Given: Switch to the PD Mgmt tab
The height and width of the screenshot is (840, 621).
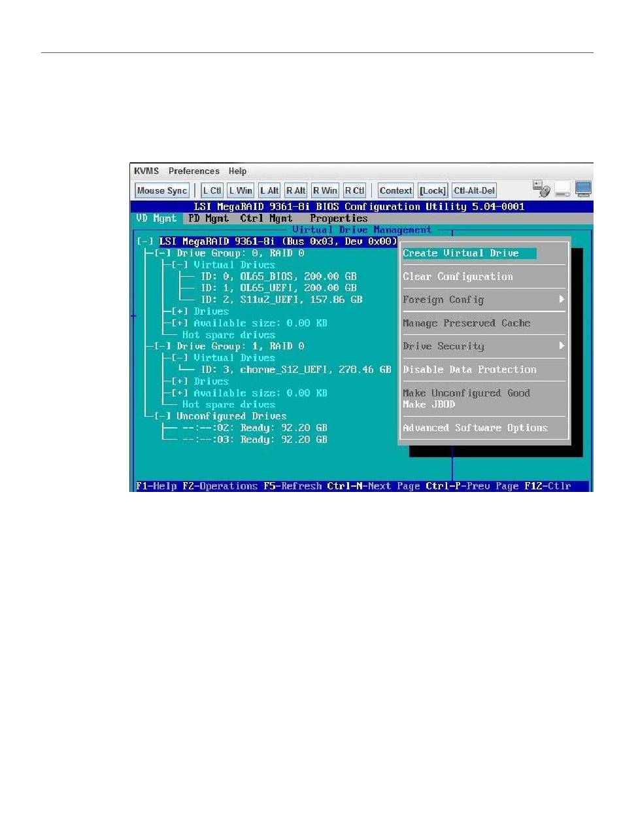Looking at the screenshot, I should click(x=209, y=219).
